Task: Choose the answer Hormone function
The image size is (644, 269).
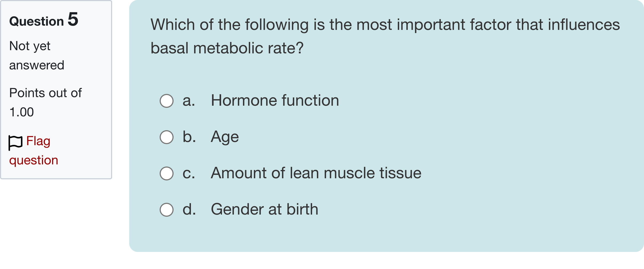Action: click(x=274, y=101)
